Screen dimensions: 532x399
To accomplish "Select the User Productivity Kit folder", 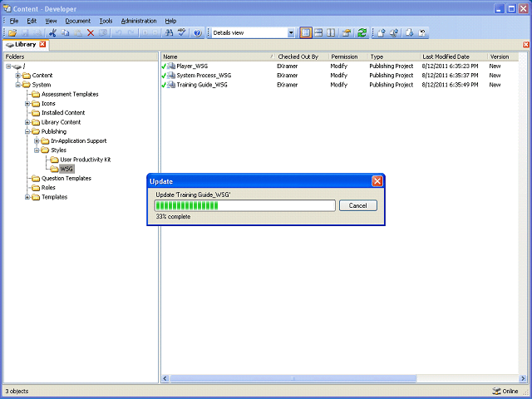I will click(85, 160).
